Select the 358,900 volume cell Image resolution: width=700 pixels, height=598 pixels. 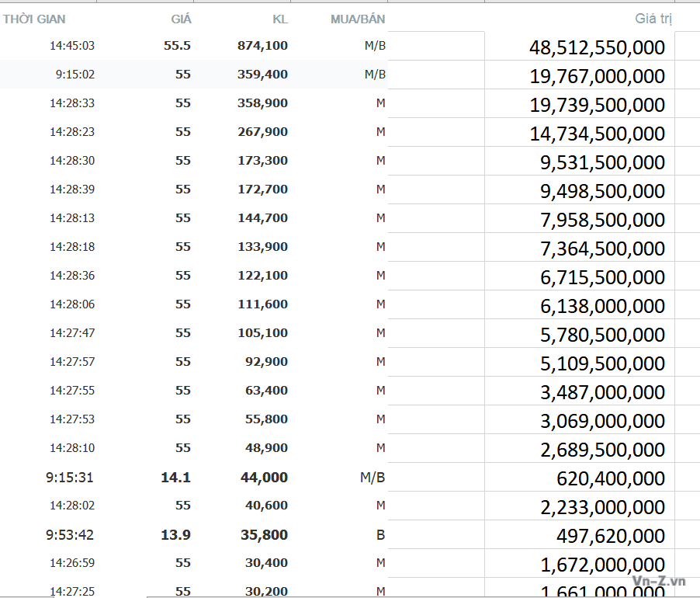point(262,103)
